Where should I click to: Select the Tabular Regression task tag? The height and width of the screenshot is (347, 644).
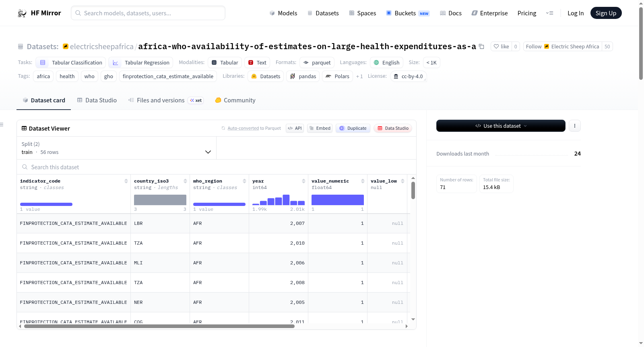[140, 62]
